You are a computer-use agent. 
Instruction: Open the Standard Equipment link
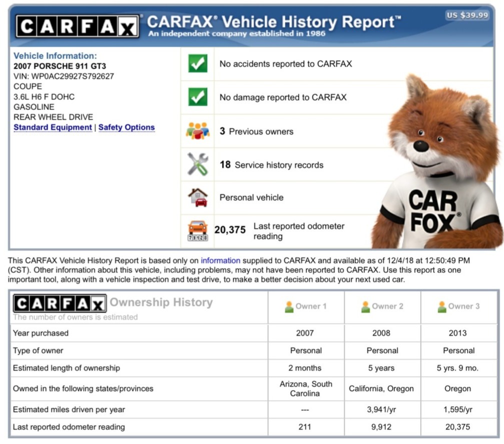click(x=52, y=127)
